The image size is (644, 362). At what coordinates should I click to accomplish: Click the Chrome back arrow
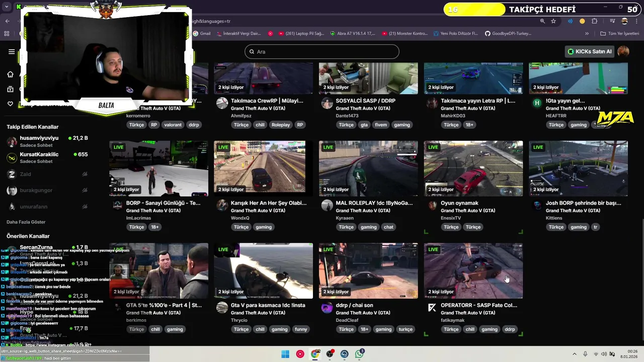7,21
